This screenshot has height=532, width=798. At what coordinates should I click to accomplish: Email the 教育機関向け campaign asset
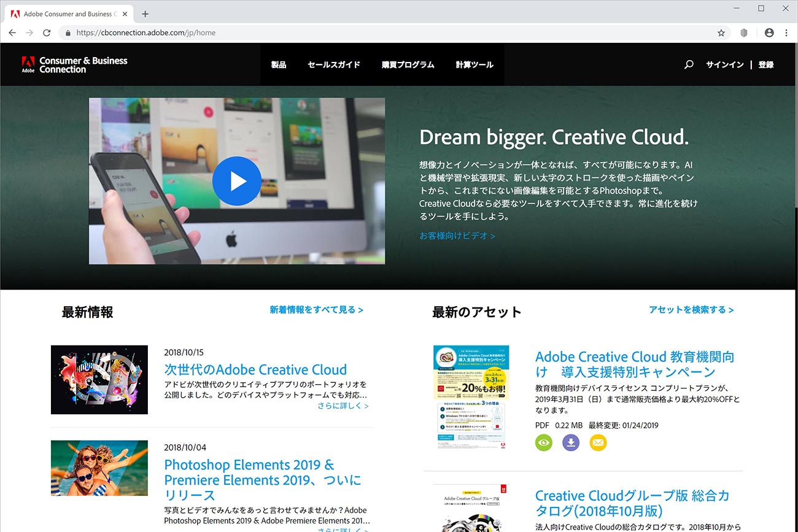click(x=598, y=442)
